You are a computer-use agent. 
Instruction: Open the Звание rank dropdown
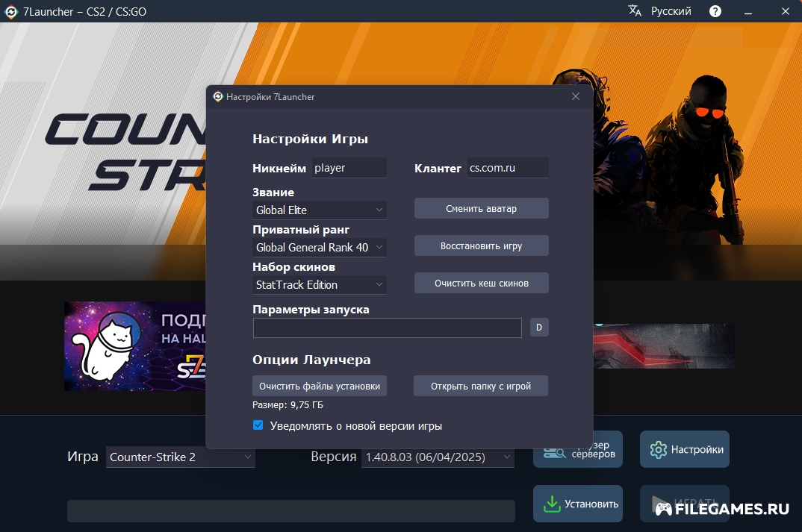coord(319,210)
